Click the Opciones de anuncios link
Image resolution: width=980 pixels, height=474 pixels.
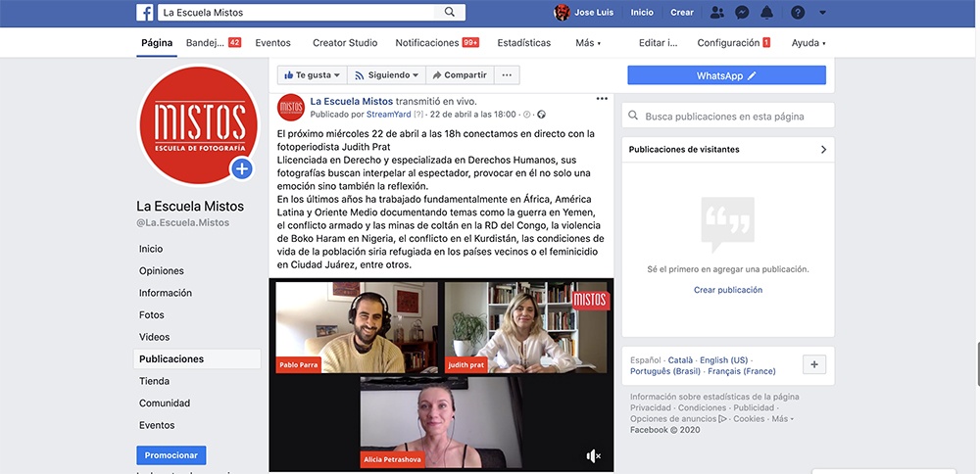(678, 418)
